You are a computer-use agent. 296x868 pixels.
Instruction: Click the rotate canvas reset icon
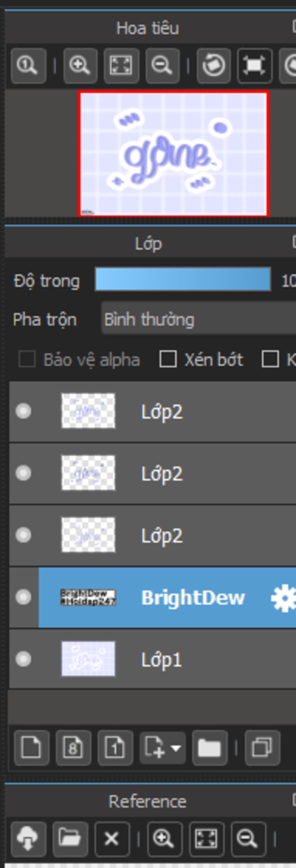pyautogui.click(x=214, y=66)
